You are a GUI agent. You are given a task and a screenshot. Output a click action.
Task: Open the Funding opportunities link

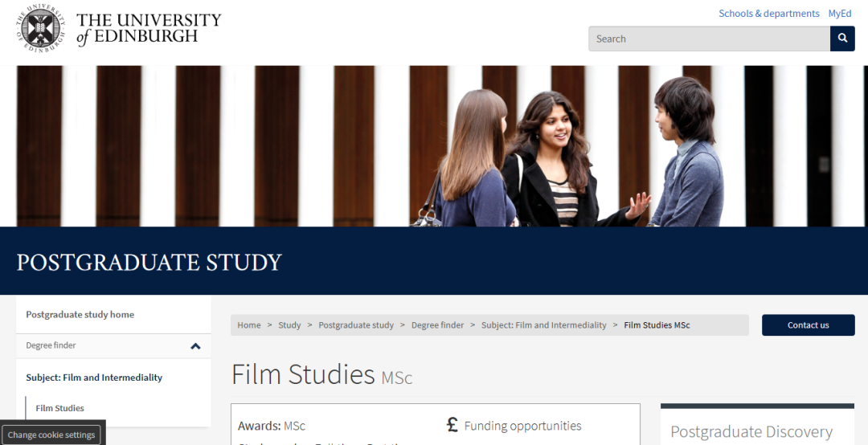(522, 426)
